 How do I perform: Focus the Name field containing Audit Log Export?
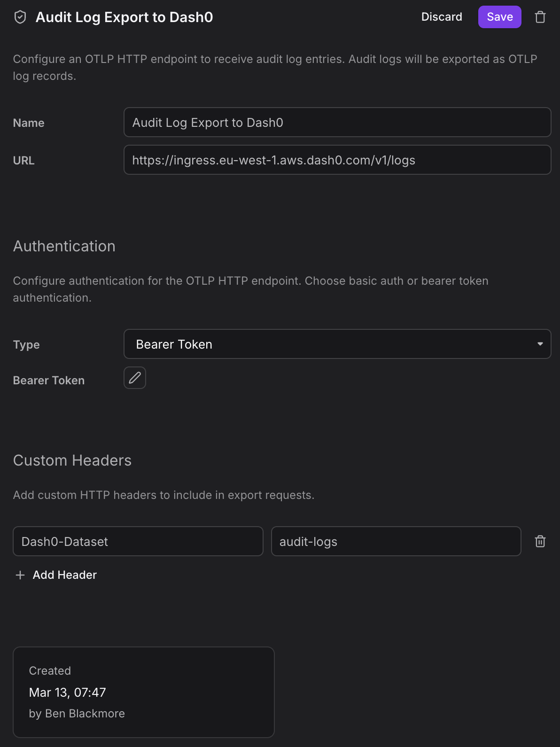coord(337,122)
